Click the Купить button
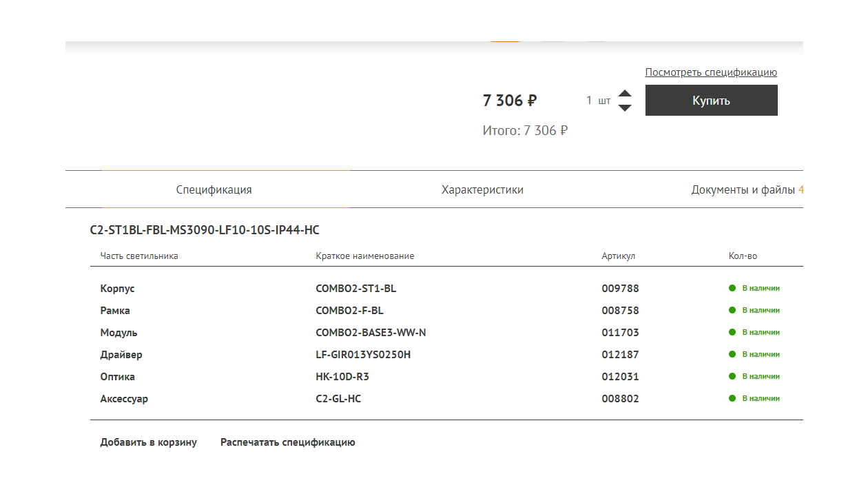Screen dimensions: 868x496 click(711, 101)
